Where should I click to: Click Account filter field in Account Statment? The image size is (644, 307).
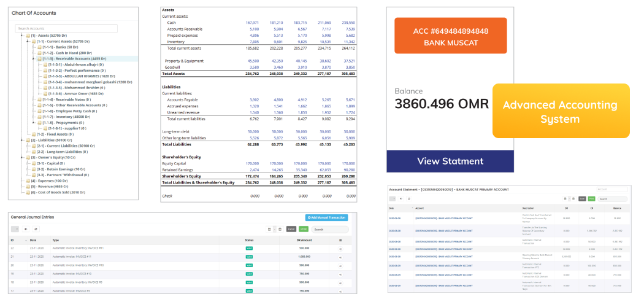(x=612, y=190)
